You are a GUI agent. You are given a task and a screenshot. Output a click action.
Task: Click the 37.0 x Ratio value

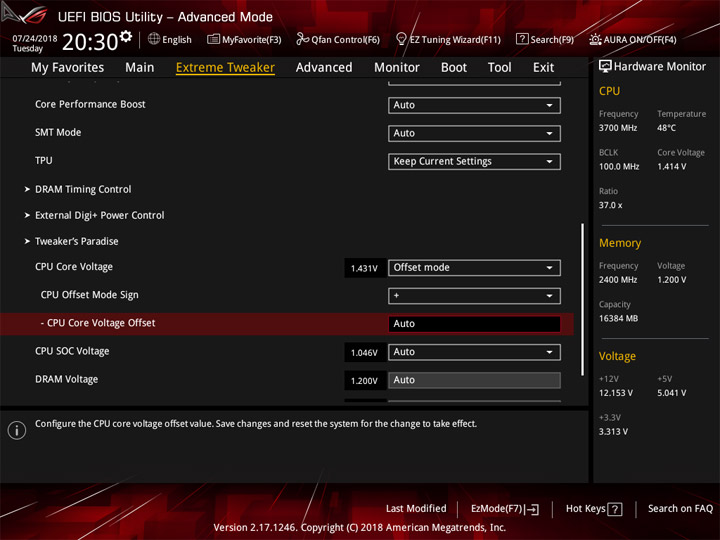(x=610, y=205)
